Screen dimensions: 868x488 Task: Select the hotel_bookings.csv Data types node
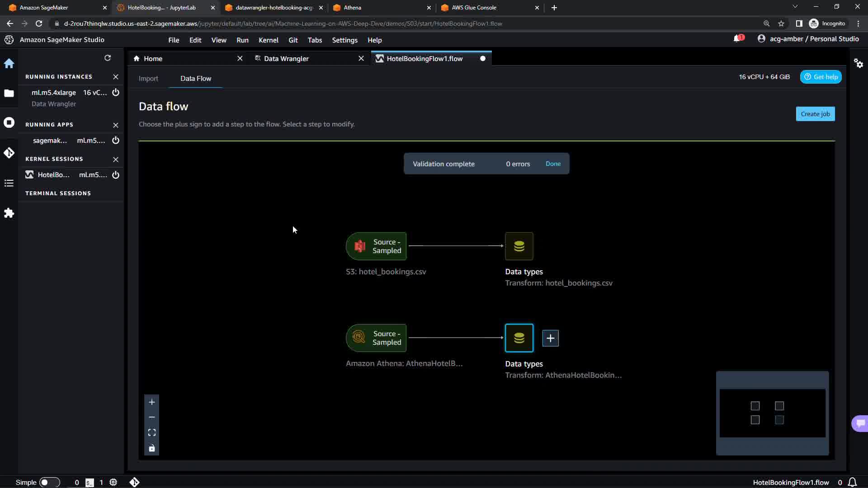[519, 246]
